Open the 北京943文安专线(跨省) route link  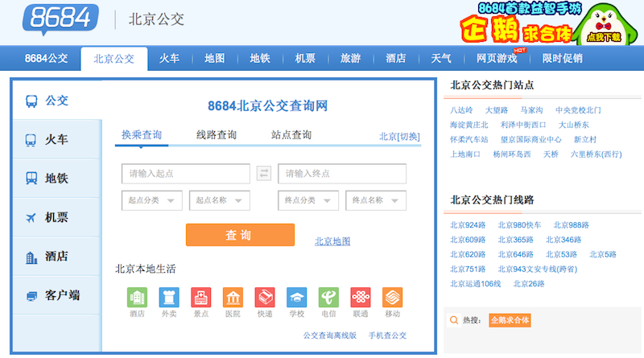tap(538, 270)
